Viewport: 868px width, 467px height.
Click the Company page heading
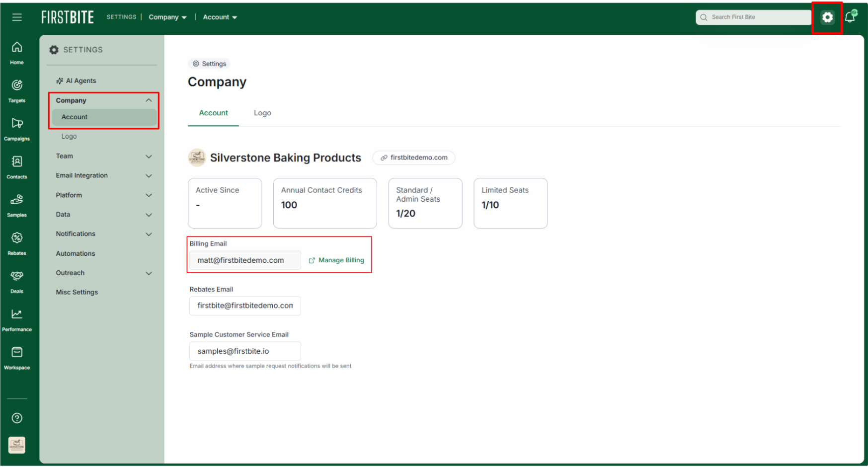coord(217,82)
